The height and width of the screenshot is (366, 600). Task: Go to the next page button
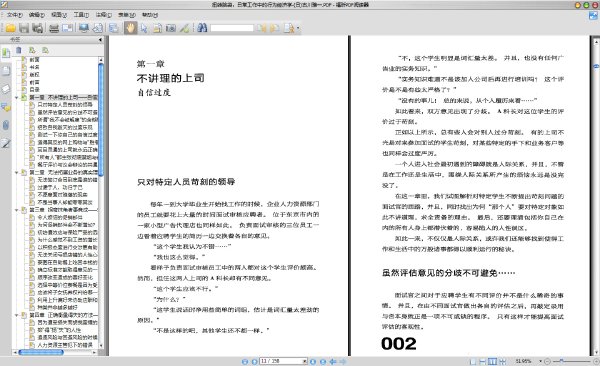pos(313,361)
